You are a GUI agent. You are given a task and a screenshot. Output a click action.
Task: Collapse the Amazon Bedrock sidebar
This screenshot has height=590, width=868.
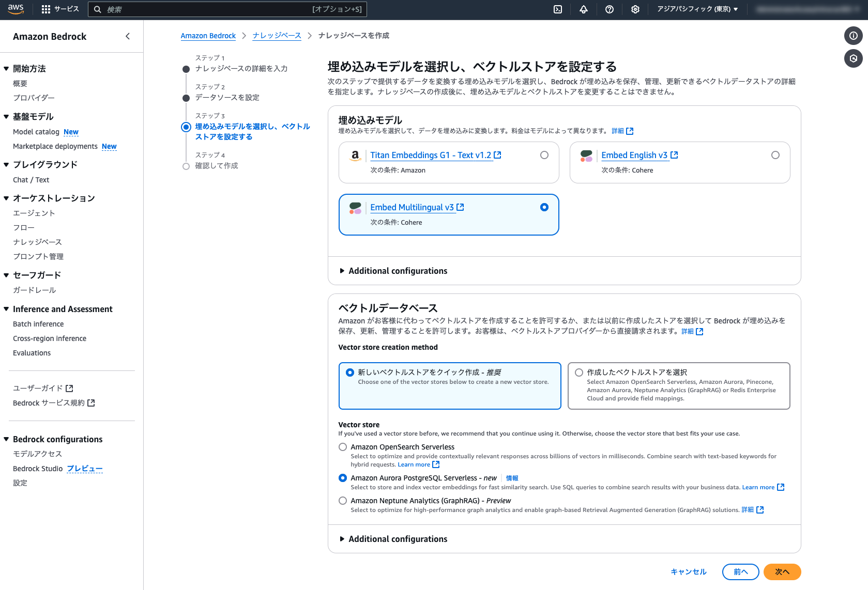pyautogui.click(x=128, y=36)
